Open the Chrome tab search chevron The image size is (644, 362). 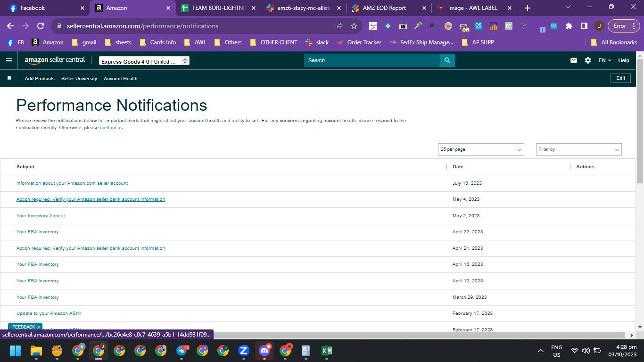pos(568,7)
